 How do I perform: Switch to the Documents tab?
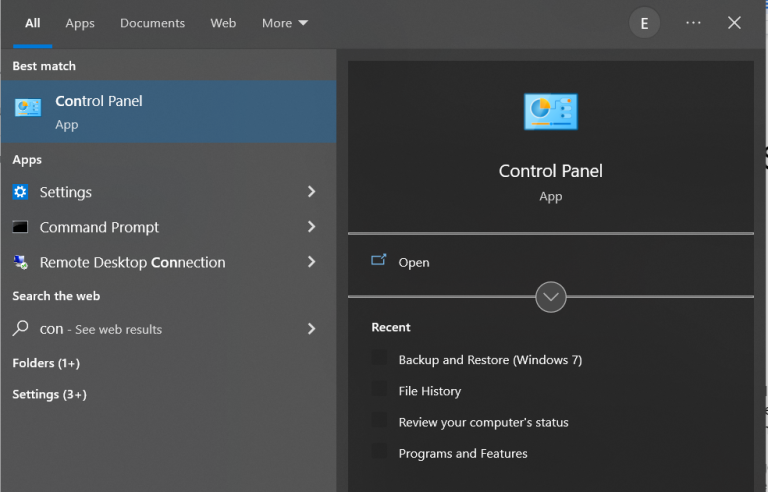[x=152, y=23]
